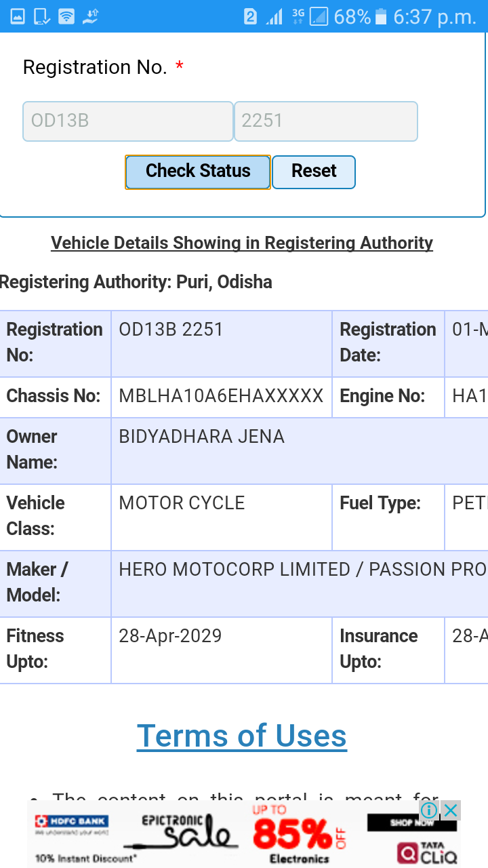The width and height of the screenshot is (488, 868).
Task: Tap the Check Status button
Action: [198, 172]
